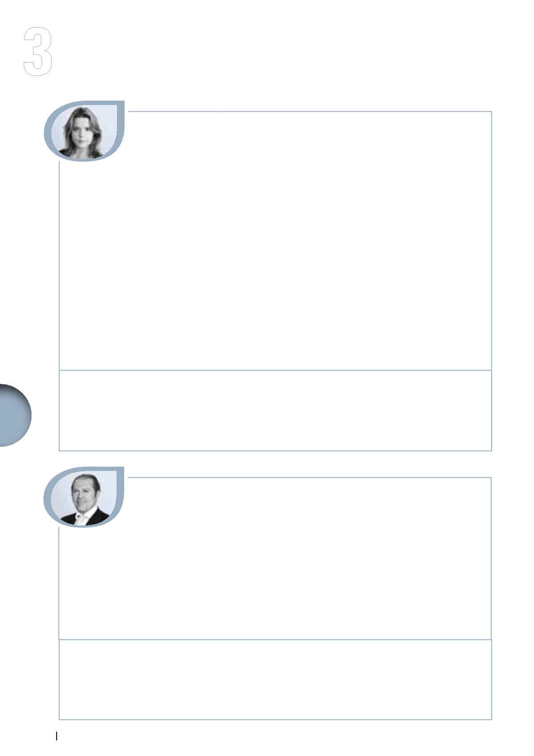Click the vertical bar mark in the footer
The image size is (534, 756).
coord(56,736)
